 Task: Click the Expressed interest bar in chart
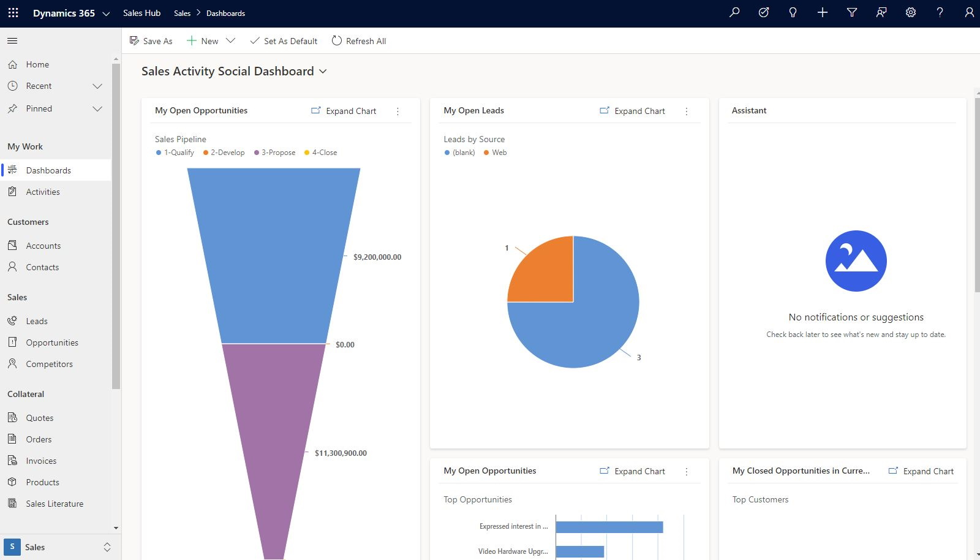[609, 527]
